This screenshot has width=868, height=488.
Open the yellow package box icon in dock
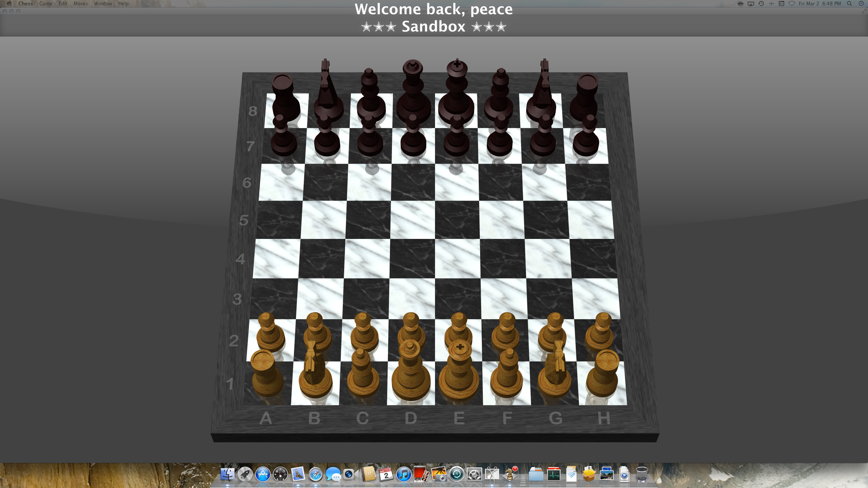(589, 474)
